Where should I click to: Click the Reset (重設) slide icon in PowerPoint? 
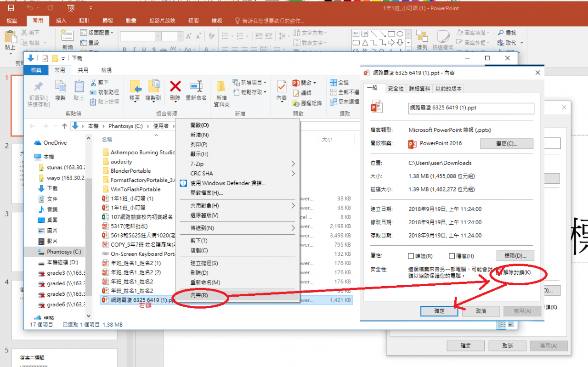click(84, 43)
